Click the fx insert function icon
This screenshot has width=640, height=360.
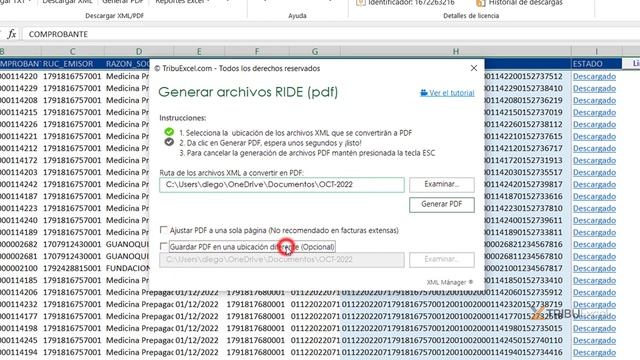[x=12, y=34]
